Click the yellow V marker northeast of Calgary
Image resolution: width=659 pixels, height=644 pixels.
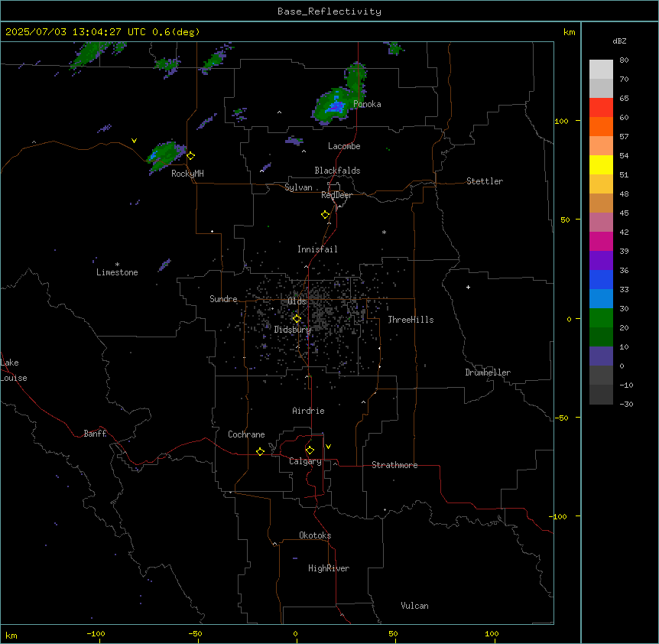tap(328, 447)
